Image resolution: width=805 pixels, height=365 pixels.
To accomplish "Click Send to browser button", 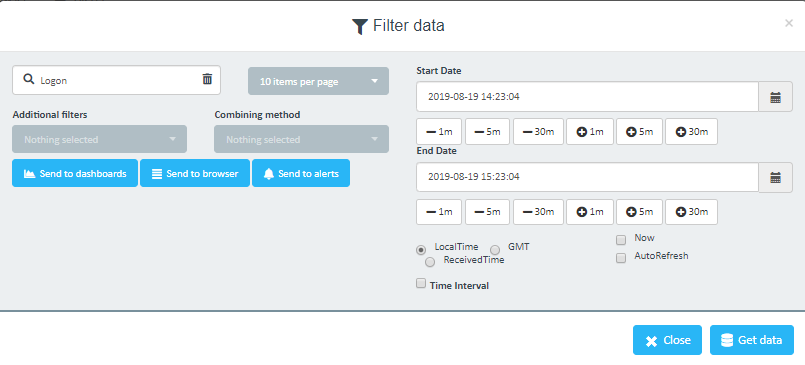I will click(195, 174).
